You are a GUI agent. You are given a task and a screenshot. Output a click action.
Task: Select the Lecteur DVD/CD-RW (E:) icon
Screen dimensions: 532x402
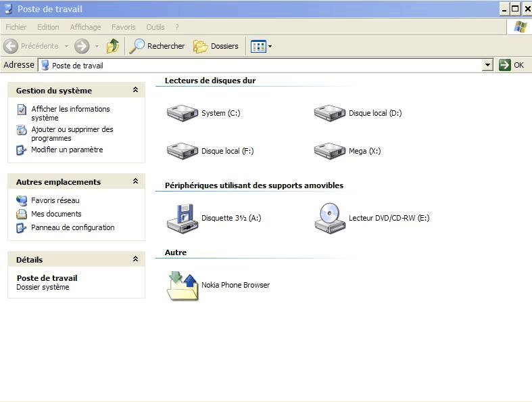tap(329, 218)
